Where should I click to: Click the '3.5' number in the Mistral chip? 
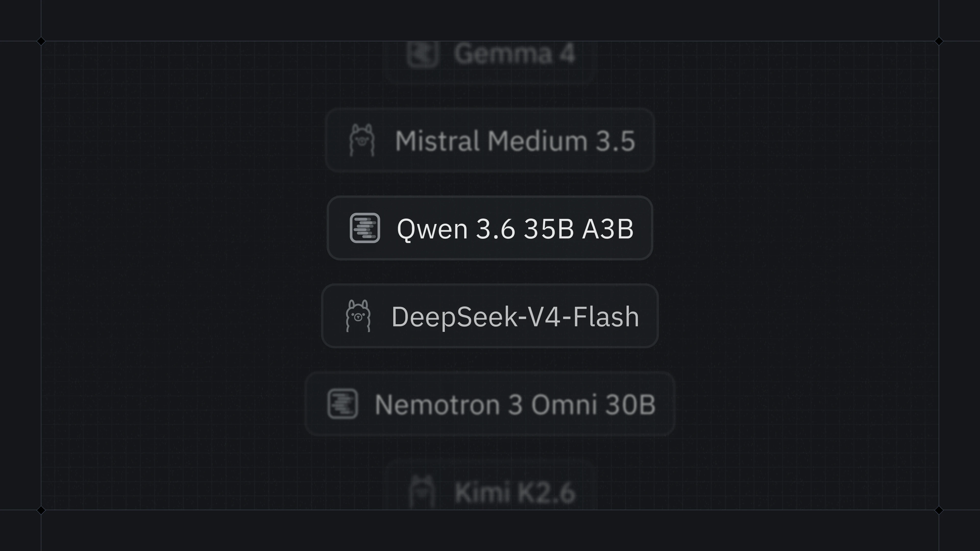[615, 141]
